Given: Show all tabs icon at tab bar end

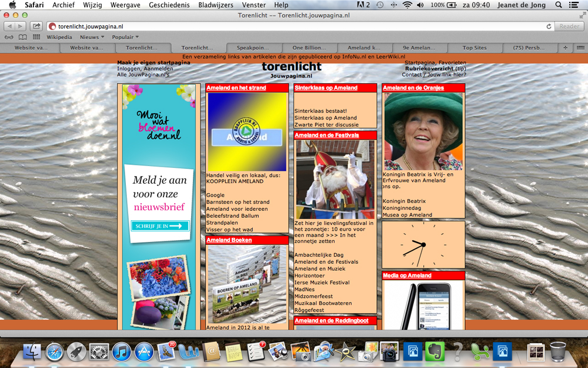Looking at the screenshot, I should [580, 48].
